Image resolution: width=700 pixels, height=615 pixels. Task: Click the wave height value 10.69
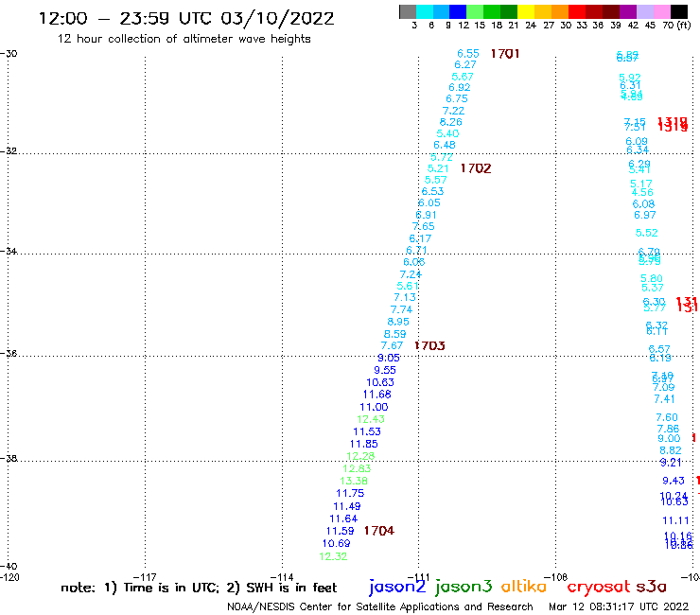click(336, 543)
